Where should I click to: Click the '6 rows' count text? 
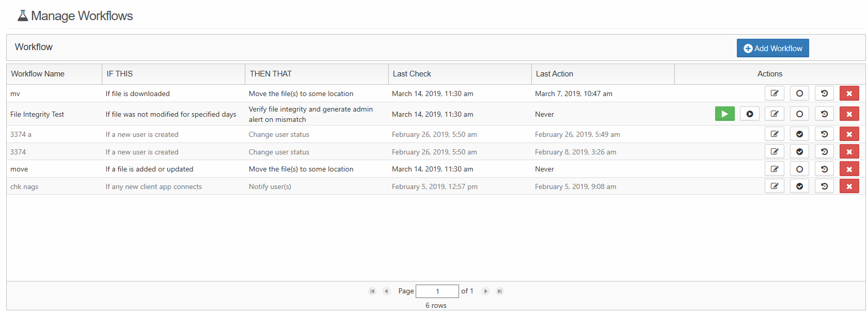[436, 305]
